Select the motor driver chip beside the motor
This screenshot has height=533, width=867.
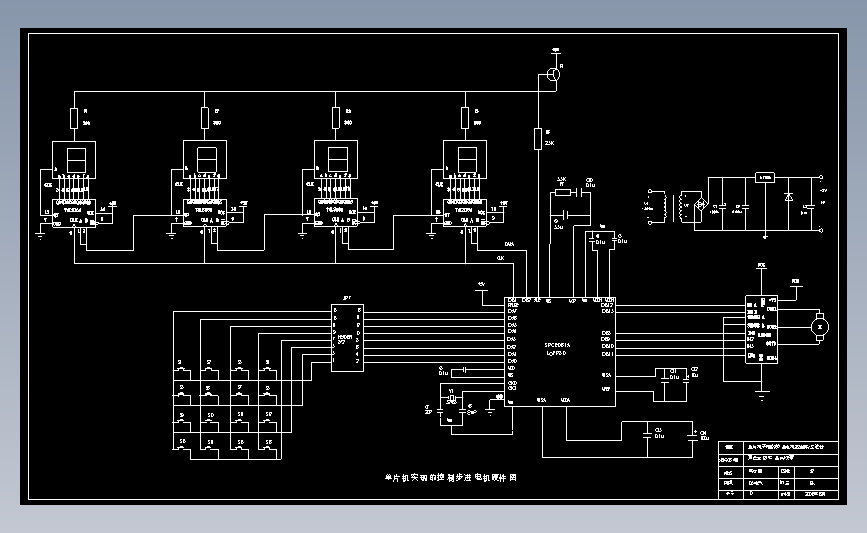(761, 330)
